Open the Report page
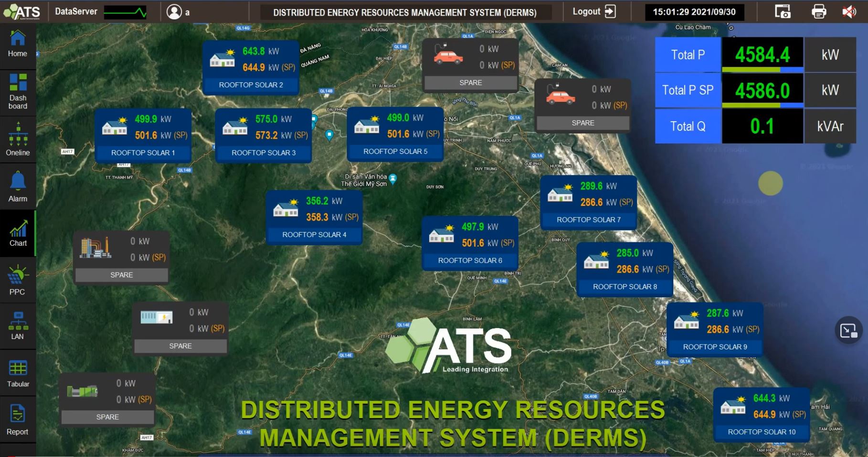 tap(18, 420)
